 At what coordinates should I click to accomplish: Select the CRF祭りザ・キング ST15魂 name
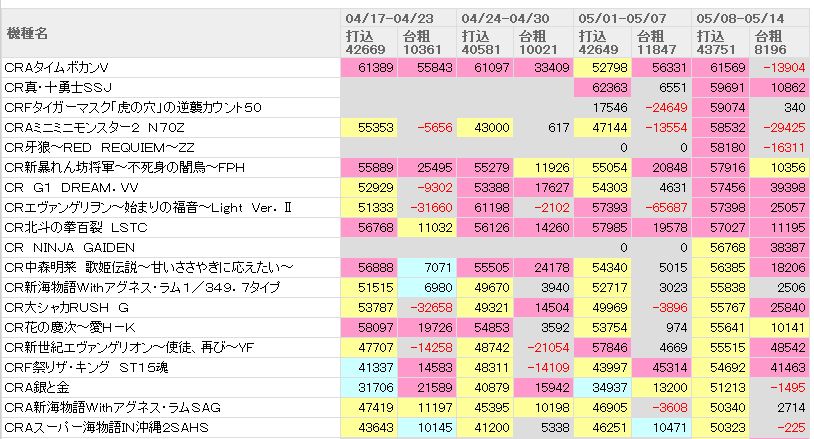(86, 367)
